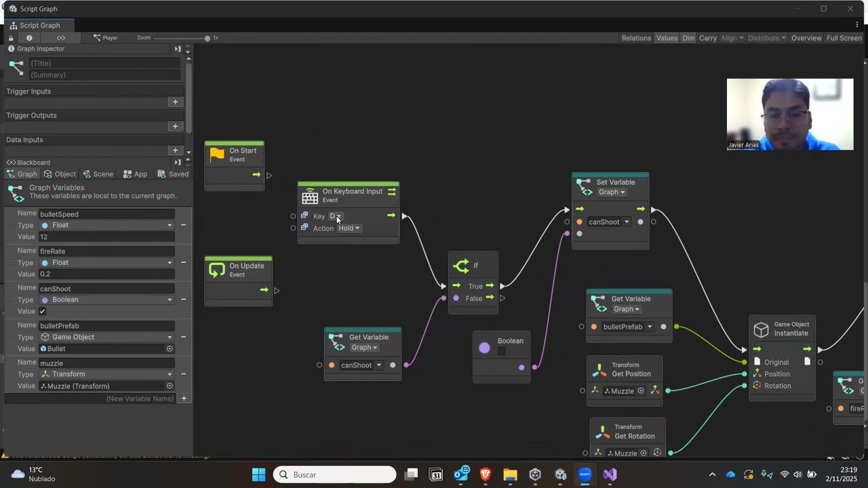Image resolution: width=868 pixels, height=488 pixels.
Task: Open the canShoot Type dropdown
Action: [x=106, y=300]
